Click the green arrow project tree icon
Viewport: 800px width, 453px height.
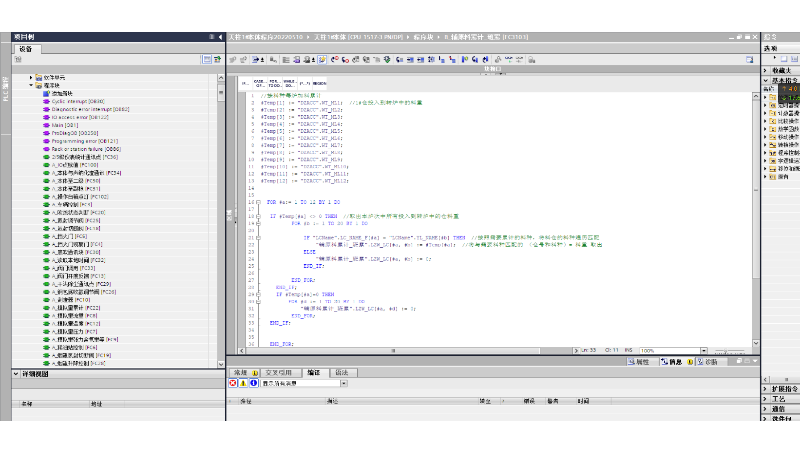pyautogui.click(x=218, y=60)
